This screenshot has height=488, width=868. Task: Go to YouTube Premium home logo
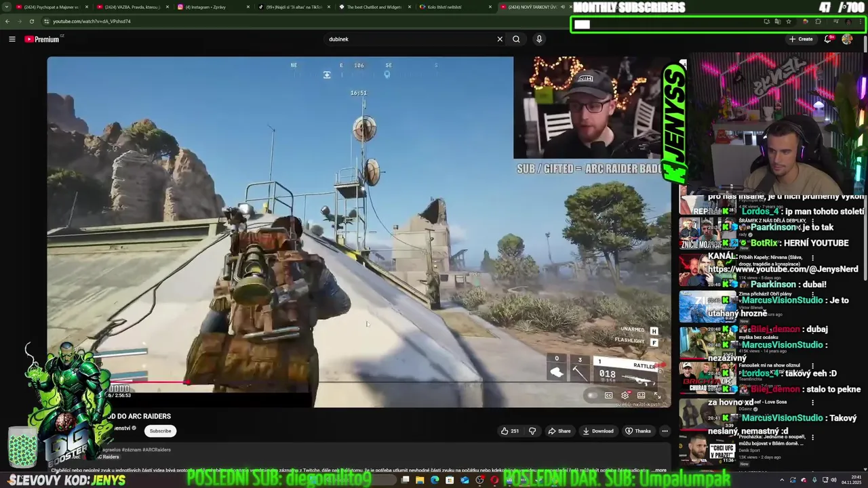42,39
